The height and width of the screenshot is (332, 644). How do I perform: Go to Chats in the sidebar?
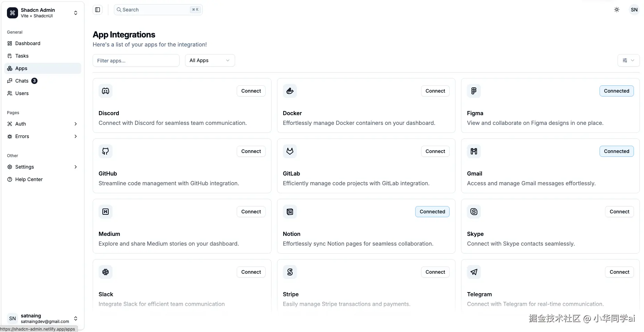22,81
